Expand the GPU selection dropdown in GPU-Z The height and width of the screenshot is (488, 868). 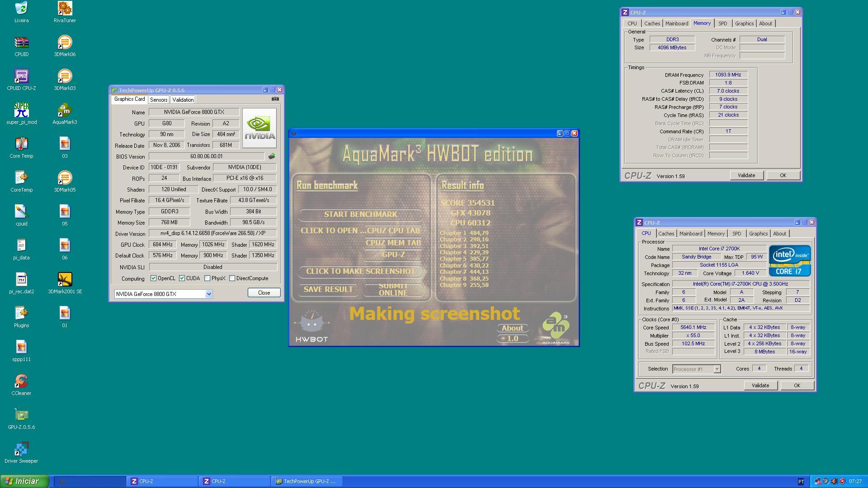209,294
